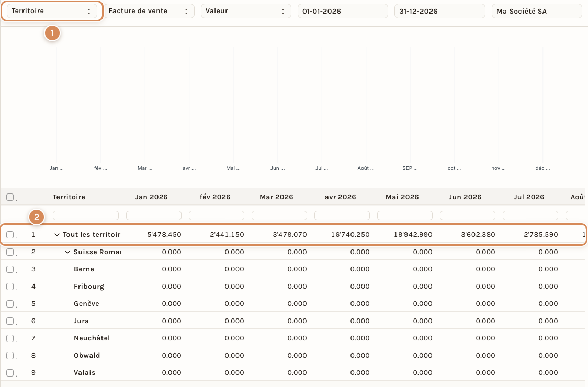Edit the start date 01-01-2026 field
The width and height of the screenshot is (588, 387).
pos(343,12)
